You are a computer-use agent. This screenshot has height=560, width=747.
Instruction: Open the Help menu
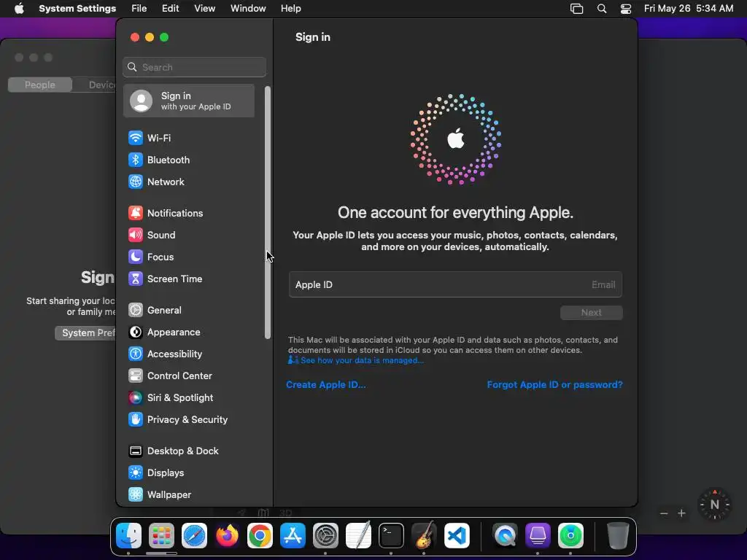(x=290, y=9)
